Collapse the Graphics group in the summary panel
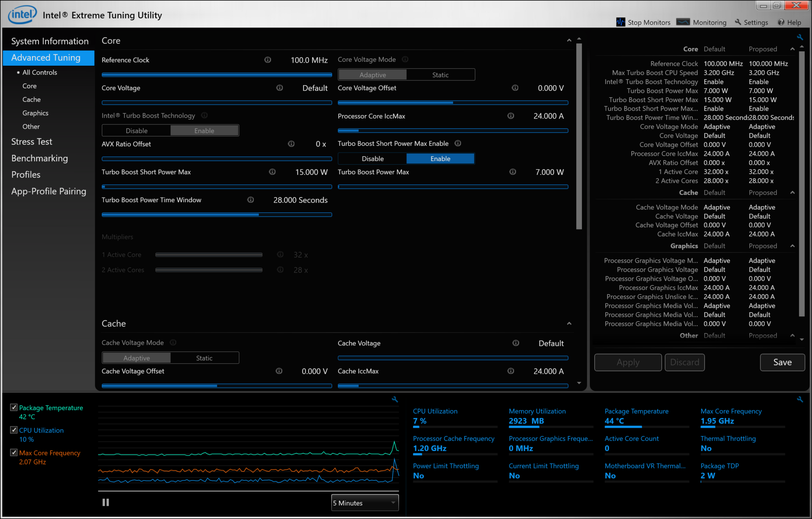 (x=792, y=246)
